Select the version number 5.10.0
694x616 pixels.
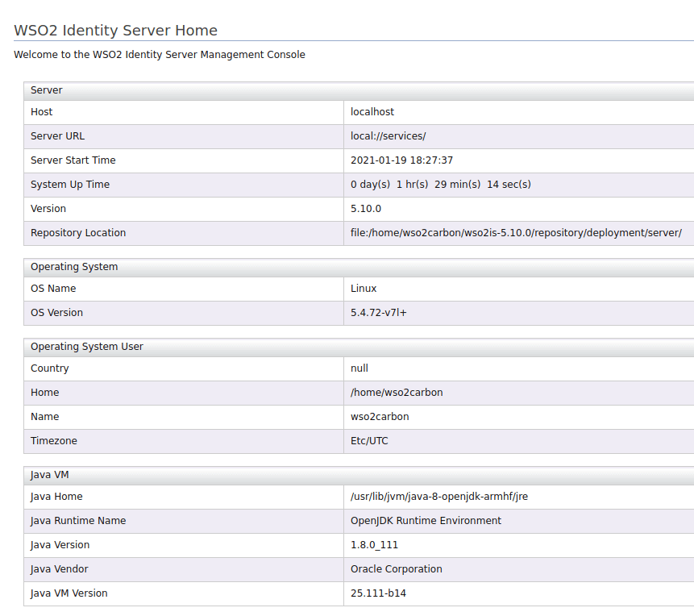click(366, 209)
